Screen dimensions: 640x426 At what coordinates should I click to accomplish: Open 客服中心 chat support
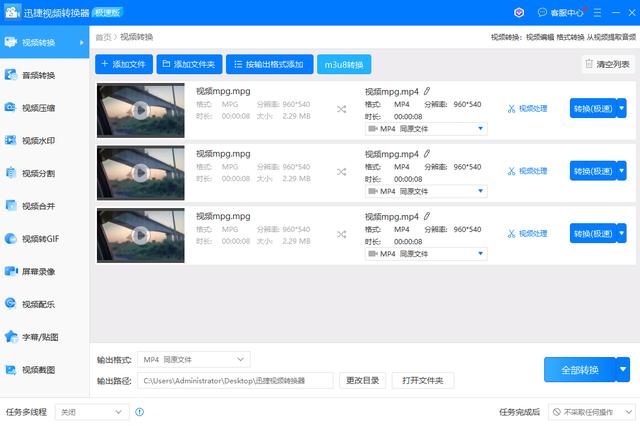pos(561,13)
